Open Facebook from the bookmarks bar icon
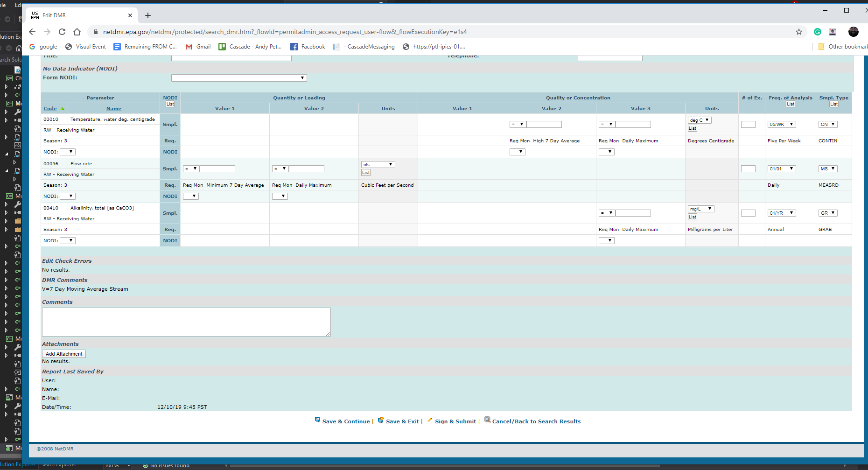The image size is (868, 470). [x=294, y=46]
